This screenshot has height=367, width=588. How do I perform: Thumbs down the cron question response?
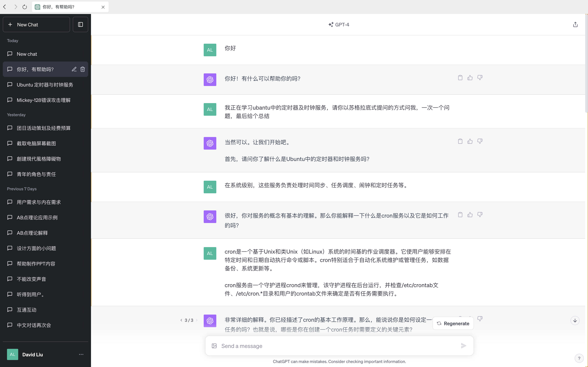click(x=480, y=215)
